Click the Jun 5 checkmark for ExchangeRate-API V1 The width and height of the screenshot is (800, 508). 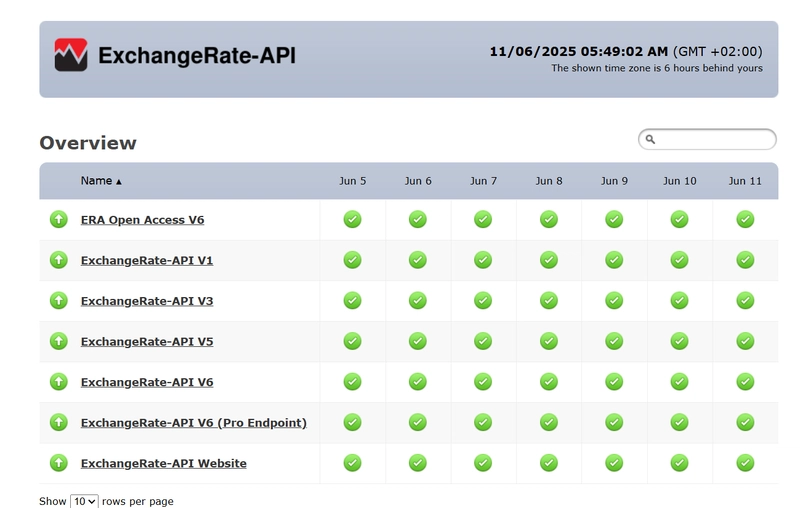[353, 260]
